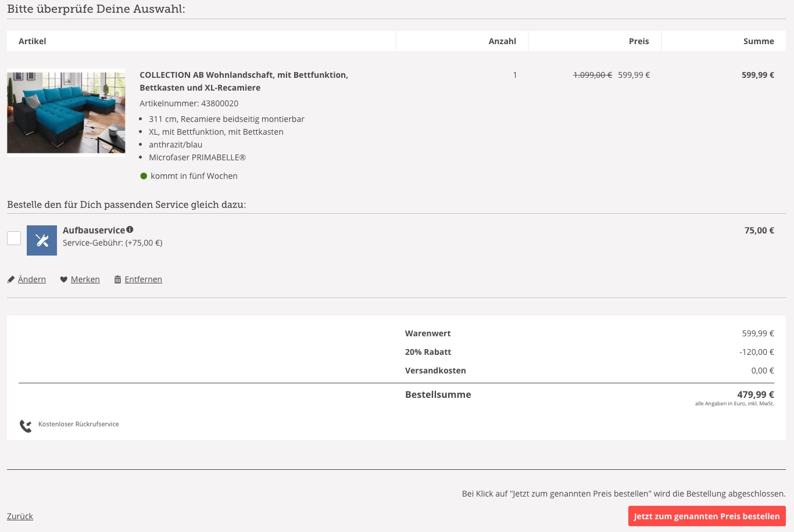
Task: Save the item via the Merken link
Action: [x=85, y=279]
